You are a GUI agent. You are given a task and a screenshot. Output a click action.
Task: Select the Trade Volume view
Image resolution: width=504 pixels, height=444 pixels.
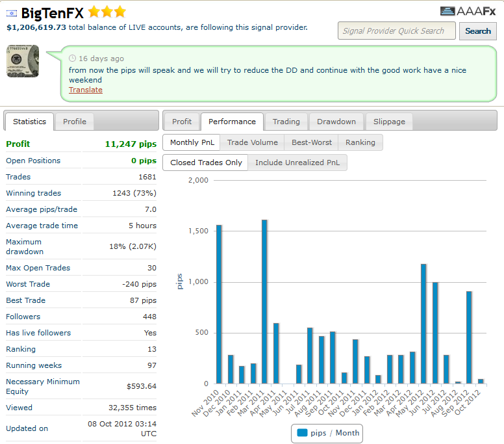pyautogui.click(x=252, y=142)
